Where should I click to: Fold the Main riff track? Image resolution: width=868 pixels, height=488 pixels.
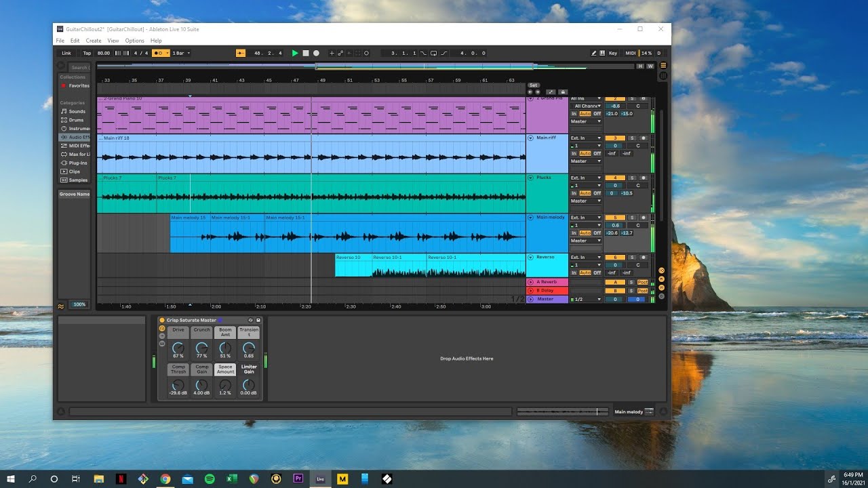pos(530,138)
